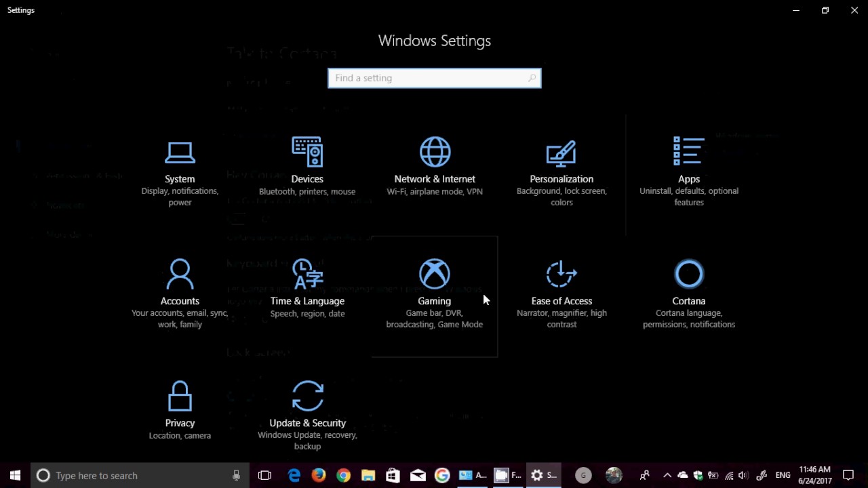This screenshot has height=488, width=868.
Task: Switch to the Settings taskbar window
Action: (x=544, y=475)
